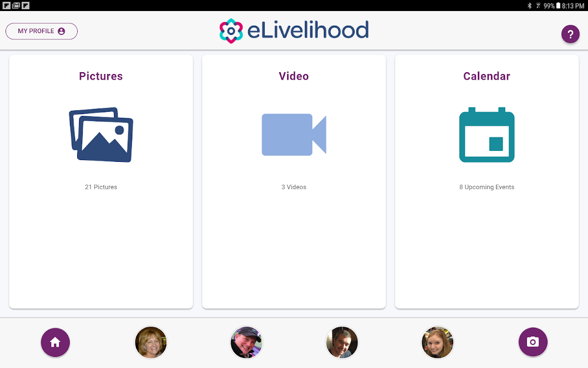Click the help question mark icon
Viewport: 588px width, 368px height.
[x=571, y=34]
